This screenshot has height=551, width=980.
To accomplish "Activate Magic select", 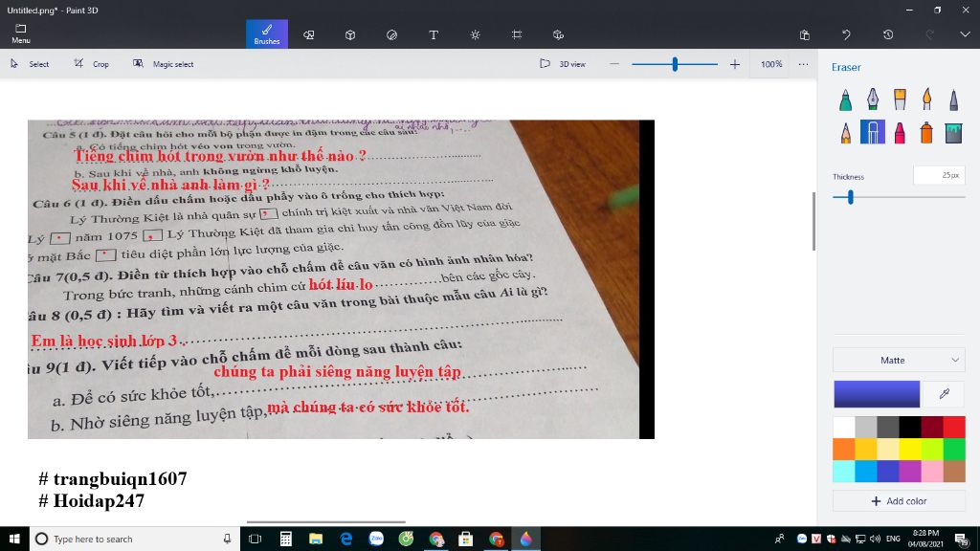I will point(164,64).
